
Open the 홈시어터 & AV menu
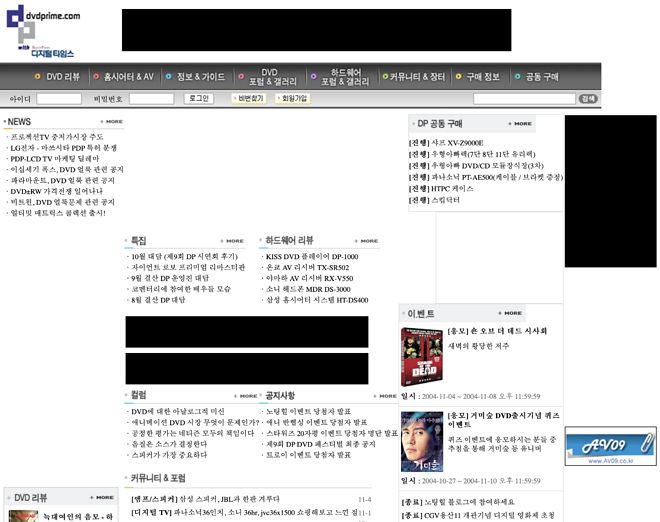coord(128,77)
